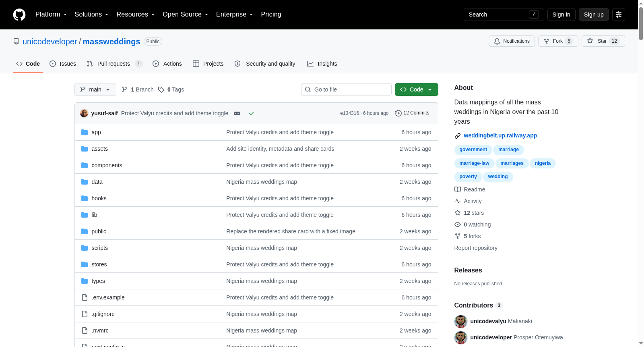Select the poverty topic tag
Screen dimensions: 644x347
[x=468, y=177]
